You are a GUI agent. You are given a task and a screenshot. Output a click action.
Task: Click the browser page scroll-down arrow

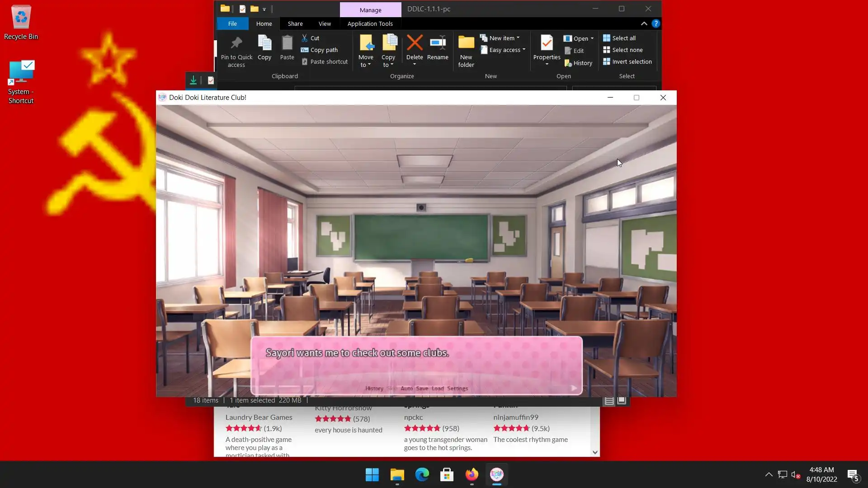[595, 452]
